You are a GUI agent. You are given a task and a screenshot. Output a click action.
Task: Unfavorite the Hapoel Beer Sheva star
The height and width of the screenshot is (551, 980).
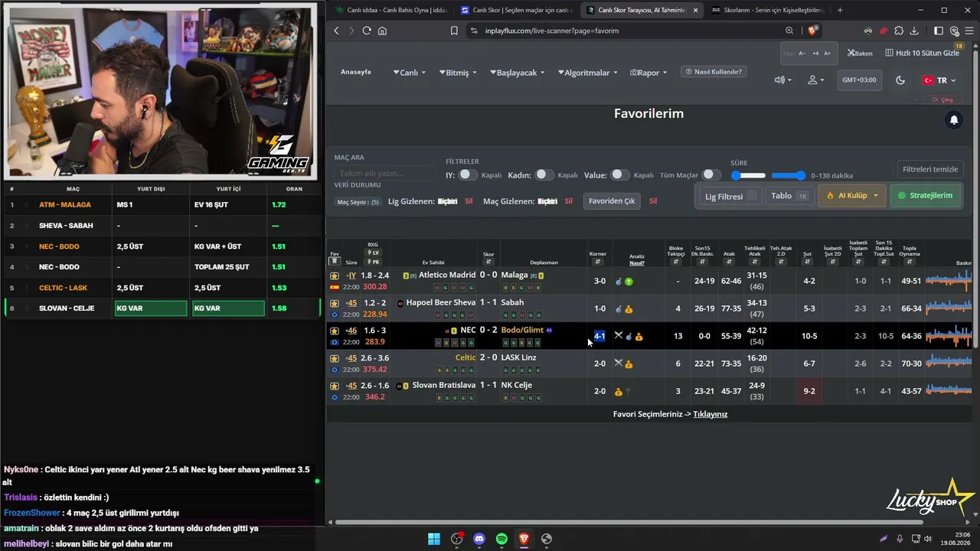pyautogui.click(x=335, y=303)
